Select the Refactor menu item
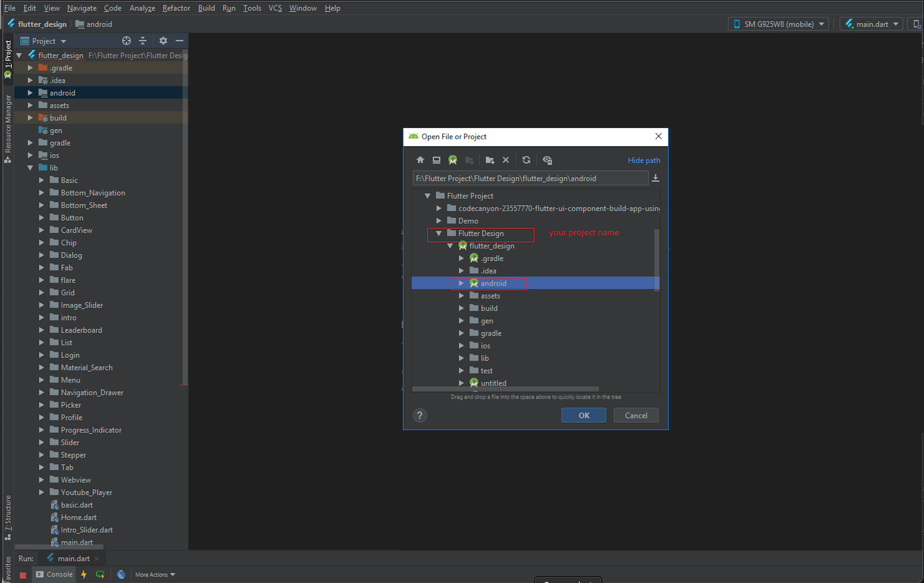 click(x=176, y=7)
